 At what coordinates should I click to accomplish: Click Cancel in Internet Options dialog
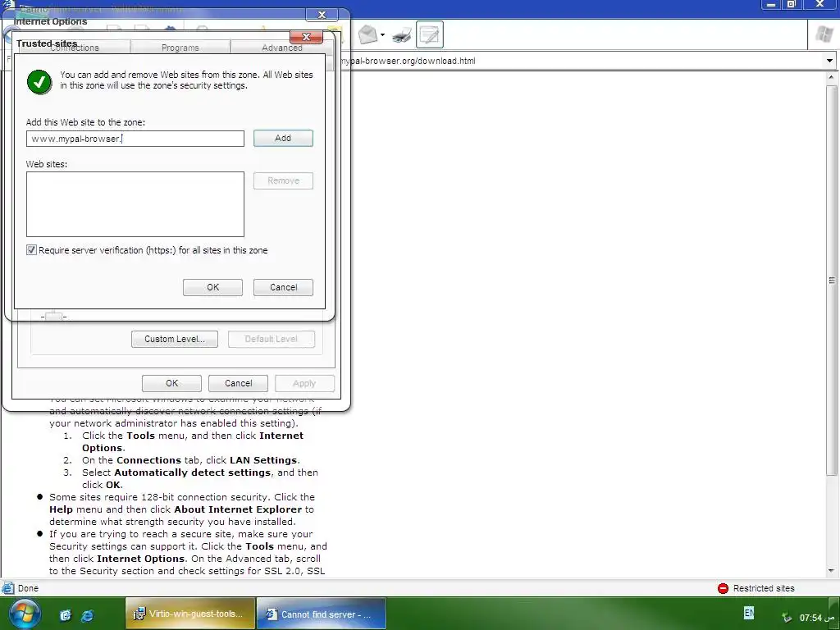239,383
